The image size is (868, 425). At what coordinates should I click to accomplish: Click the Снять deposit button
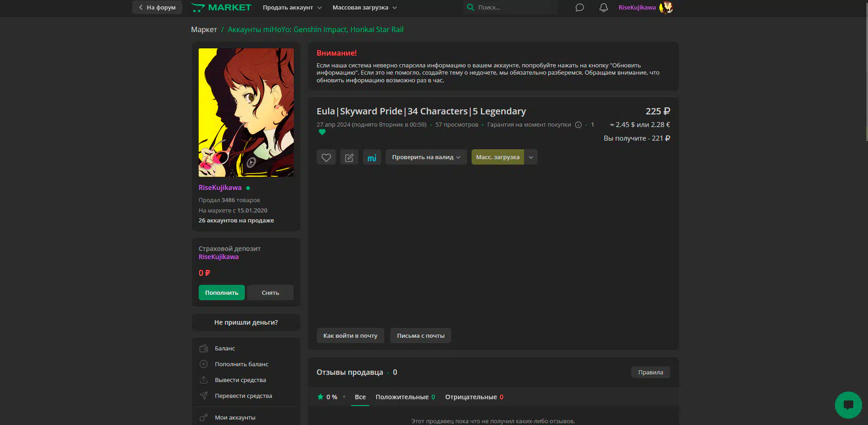pos(270,293)
